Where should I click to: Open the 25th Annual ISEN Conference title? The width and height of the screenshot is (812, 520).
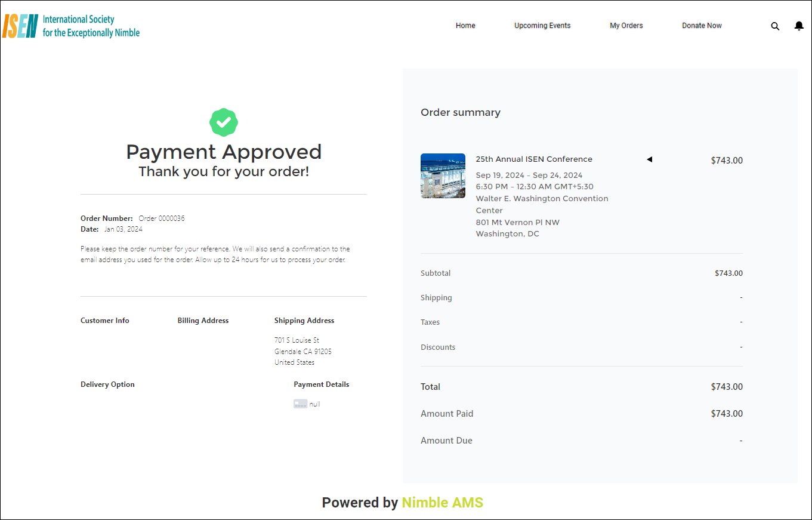(x=534, y=159)
